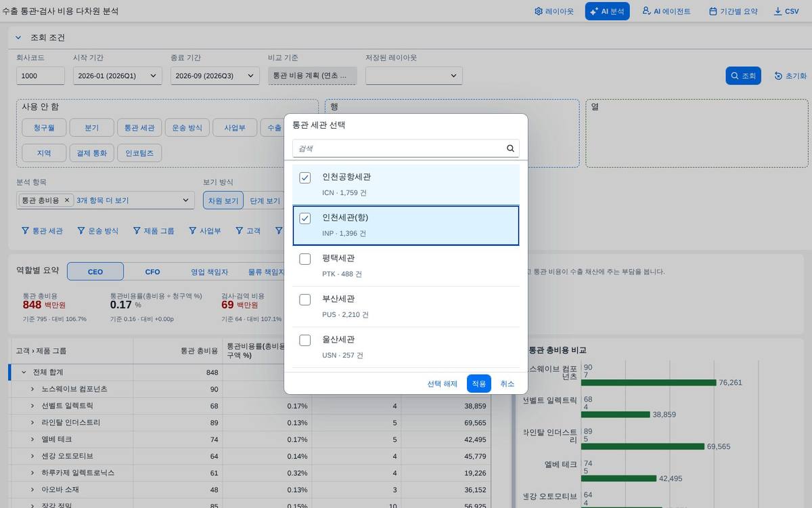Open 기간별 요약 calendar button
This screenshot has width=812, height=508.
click(733, 12)
